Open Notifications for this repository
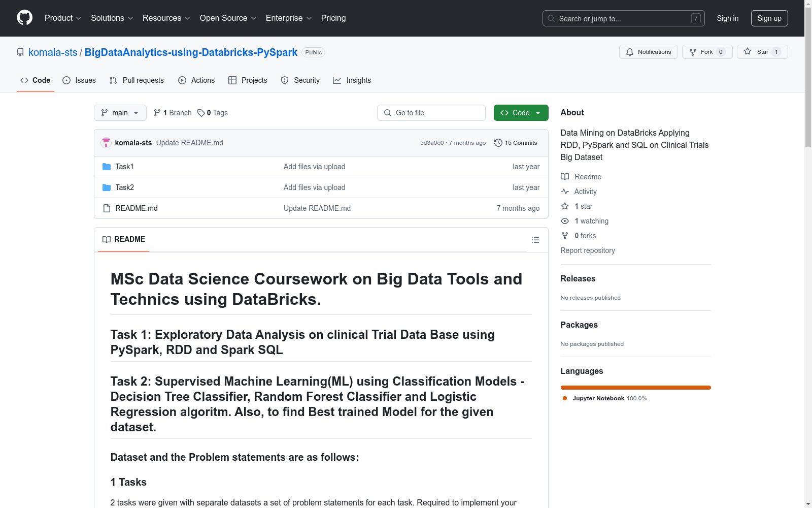This screenshot has width=812, height=508. tap(648, 52)
